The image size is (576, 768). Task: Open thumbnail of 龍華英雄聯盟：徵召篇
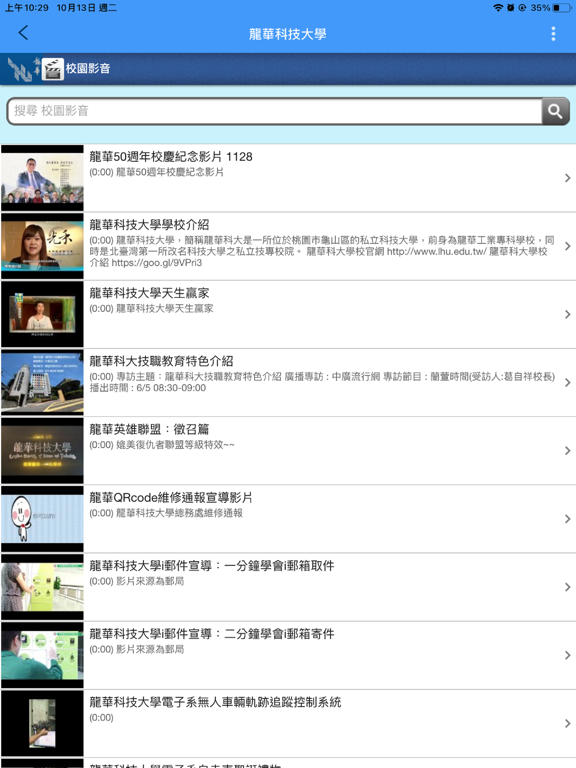point(42,451)
